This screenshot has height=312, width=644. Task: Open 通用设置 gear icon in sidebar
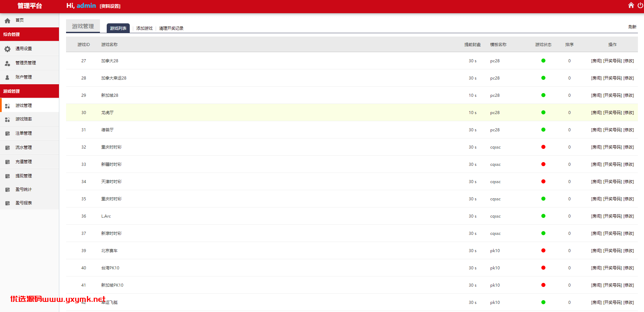[7, 49]
